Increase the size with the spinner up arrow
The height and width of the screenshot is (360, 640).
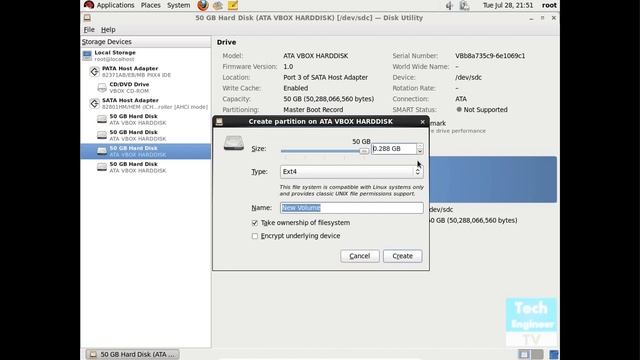coord(420,146)
